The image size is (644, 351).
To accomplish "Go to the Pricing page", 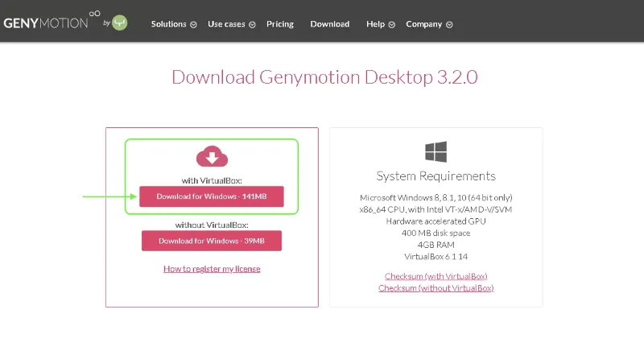I will (280, 24).
